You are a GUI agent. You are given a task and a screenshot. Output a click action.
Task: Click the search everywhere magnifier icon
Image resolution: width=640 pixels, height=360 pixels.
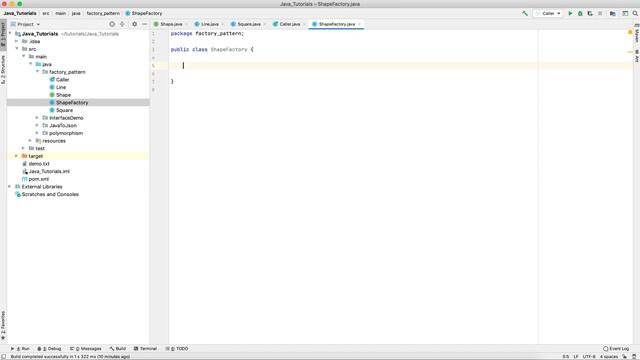coord(635,13)
